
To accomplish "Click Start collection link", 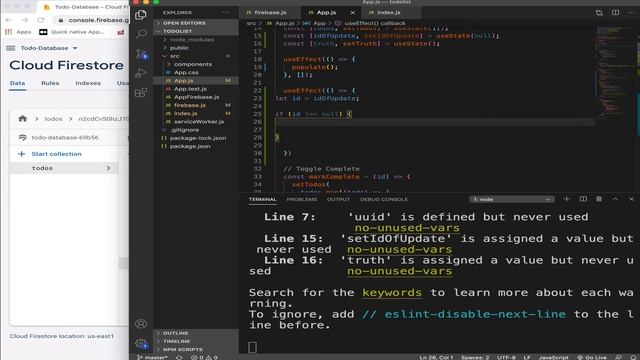I will pos(57,154).
